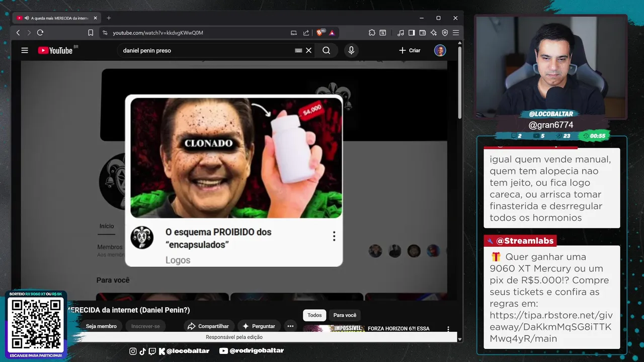Open a new browser tab with plus
The height and width of the screenshot is (362, 644).
(x=109, y=18)
